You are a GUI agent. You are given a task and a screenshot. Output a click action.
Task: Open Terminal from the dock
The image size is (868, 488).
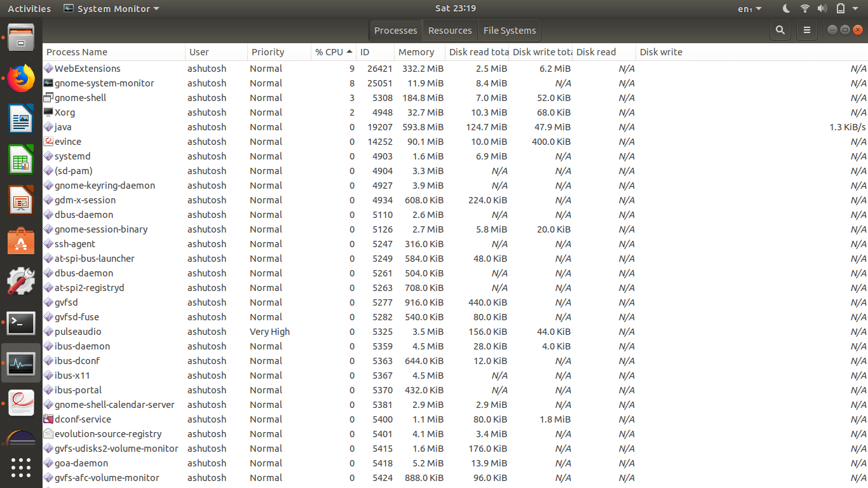tap(21, 323)
